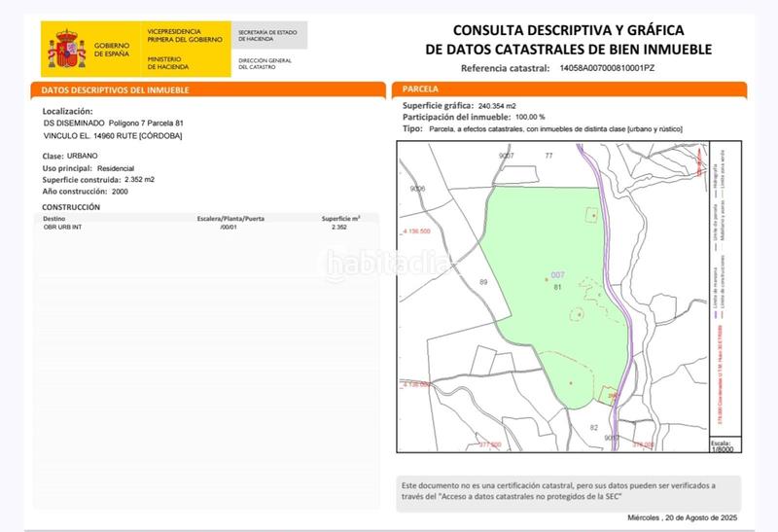Select parcel 82 below the green plot

(593, 427)
